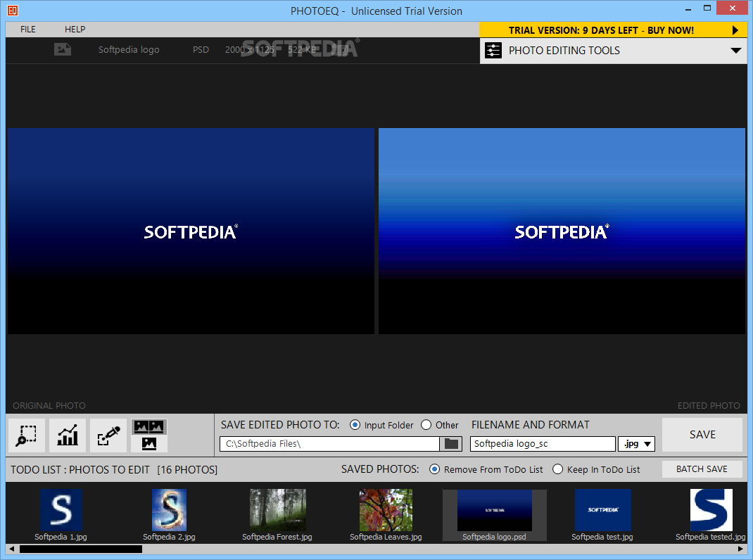Click the original photo preview image
This screenshot has height=560, width=753.
coord(191,231)
